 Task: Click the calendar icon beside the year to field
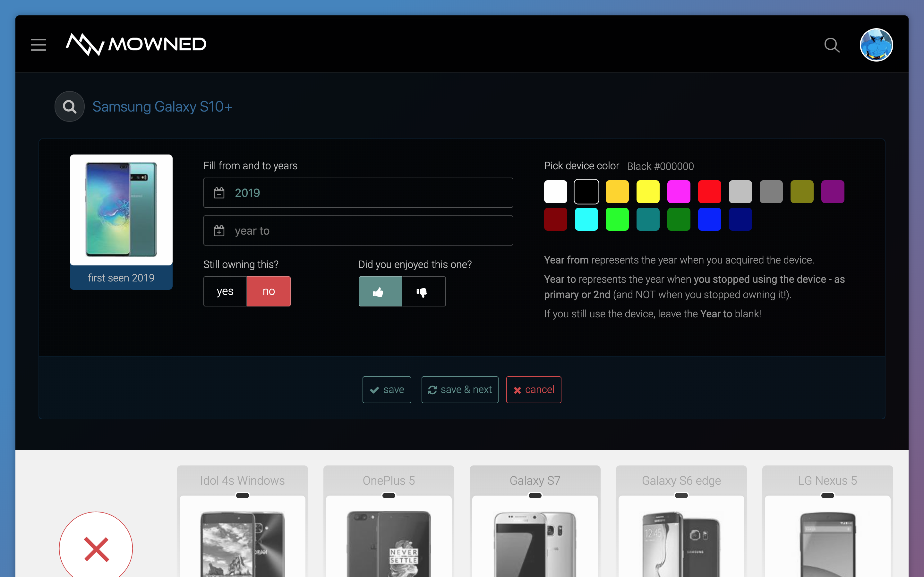pyautogui.click(x=219, y=230)
